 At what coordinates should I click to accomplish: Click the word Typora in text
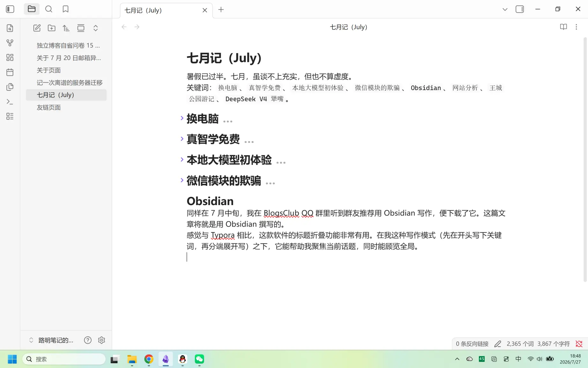point(223,235)
